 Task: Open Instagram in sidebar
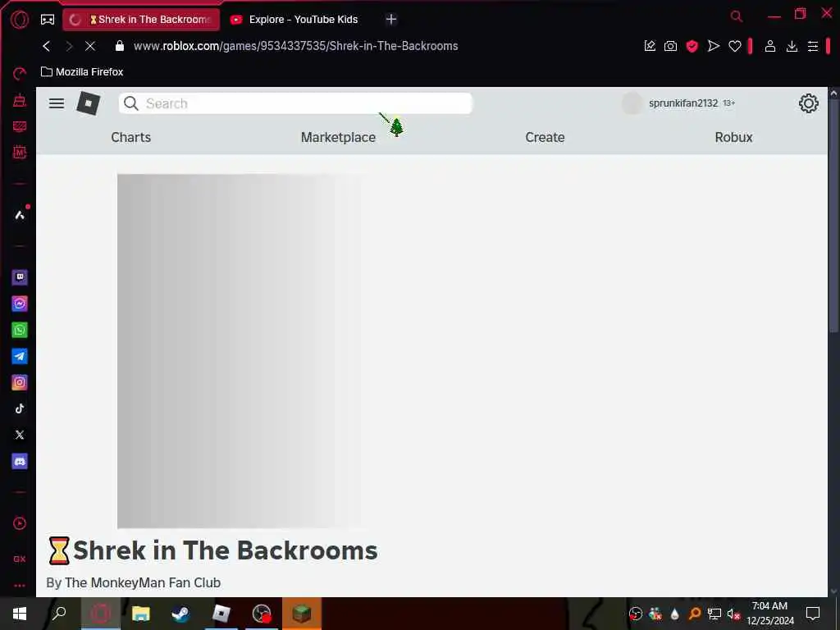(x=20, y=382)
